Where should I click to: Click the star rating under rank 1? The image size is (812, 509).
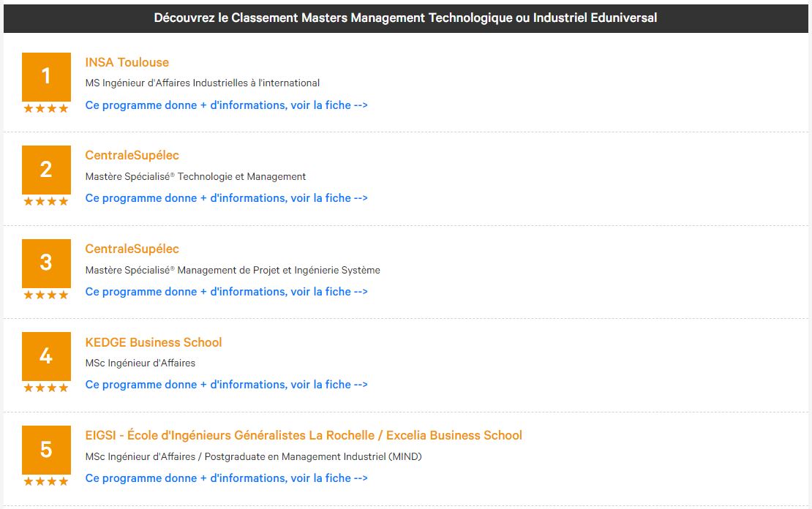pos(46,109)
